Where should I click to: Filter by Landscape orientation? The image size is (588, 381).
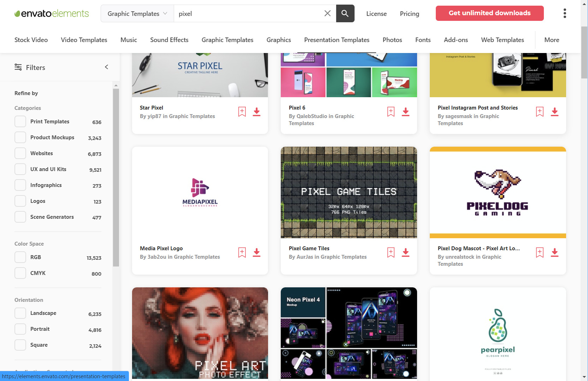coord(20,313)
